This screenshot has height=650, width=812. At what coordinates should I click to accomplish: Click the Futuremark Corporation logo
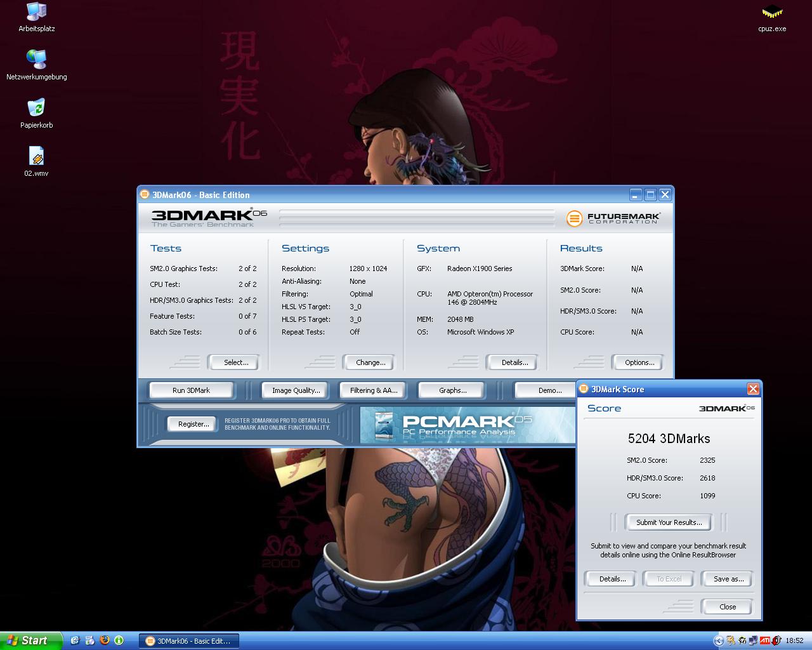coord(613,218)
